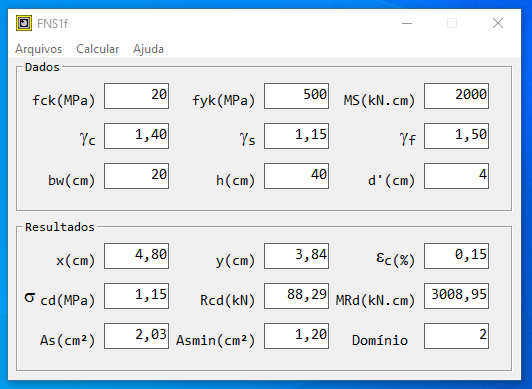Minimize the FNS1f window
Viewport: 532px width, 389px height.
(x=407, y=23)
